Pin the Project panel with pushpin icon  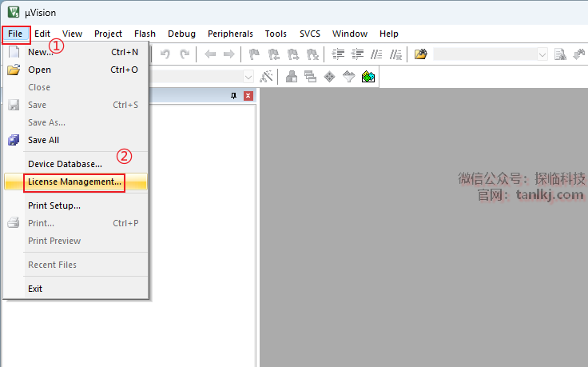point(233,96)
